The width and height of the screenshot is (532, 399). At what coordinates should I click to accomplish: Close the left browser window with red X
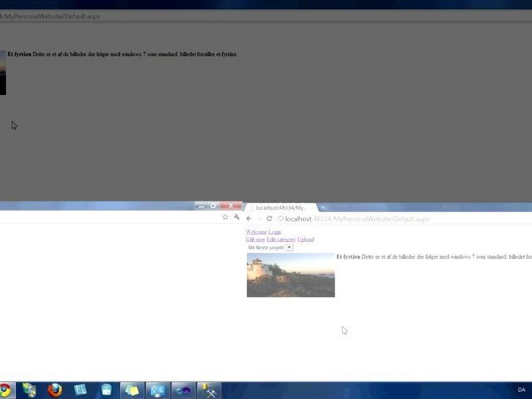coord(231,206)
